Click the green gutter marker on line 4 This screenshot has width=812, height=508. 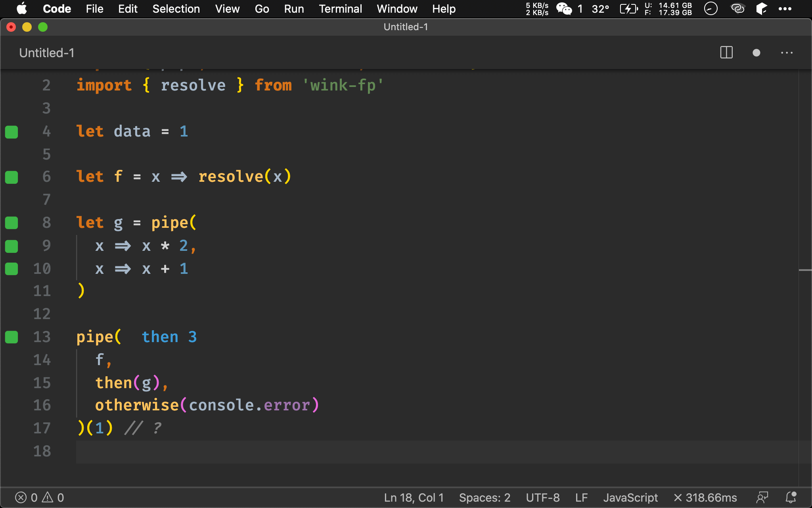point(11,132)
